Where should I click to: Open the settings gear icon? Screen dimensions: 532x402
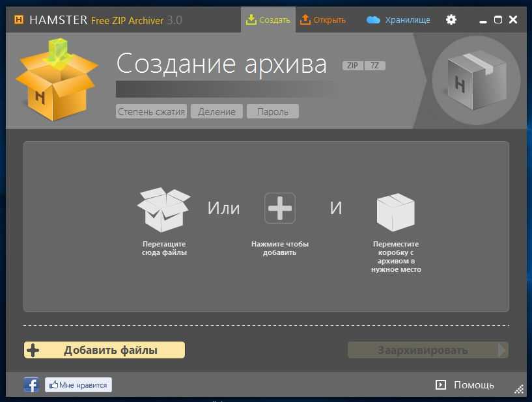click(x=451, y=20)
